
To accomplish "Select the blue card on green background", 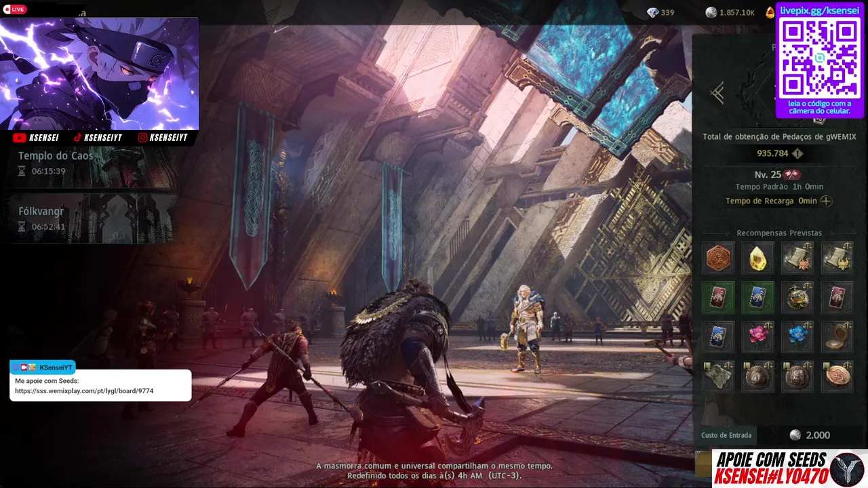I will click(x=757, y=298).
